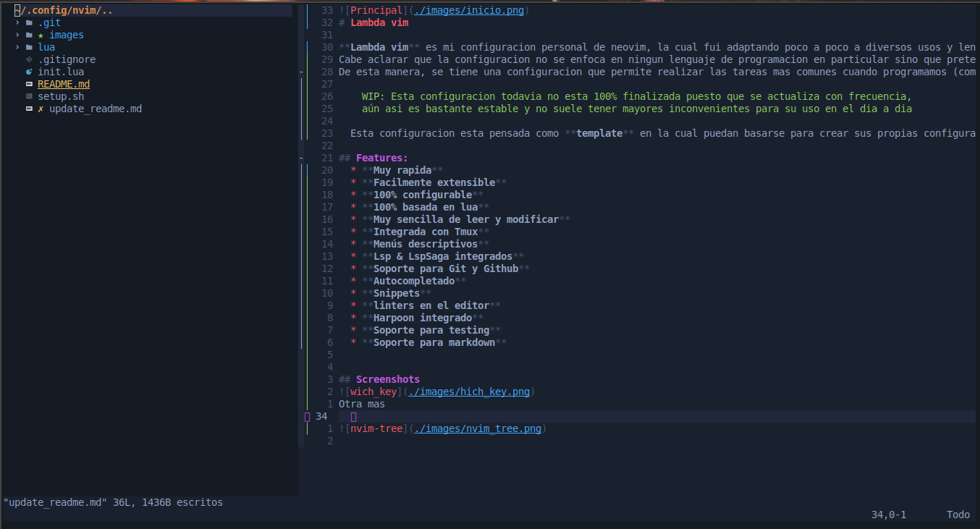Click the '100% basada en lua' line
Viewport: 980px width, 529px height.
[420, 207]
